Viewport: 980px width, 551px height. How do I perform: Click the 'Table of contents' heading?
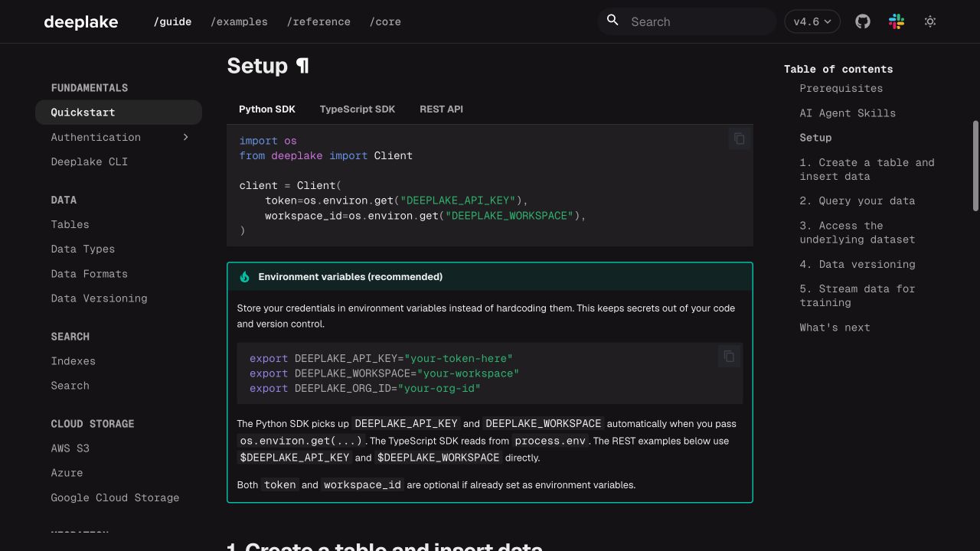(x=838, y=68)
